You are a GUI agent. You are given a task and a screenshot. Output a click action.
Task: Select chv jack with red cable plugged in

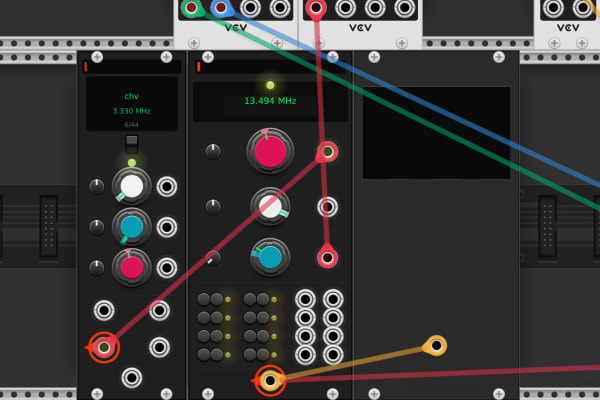click(x=104, y=347)
